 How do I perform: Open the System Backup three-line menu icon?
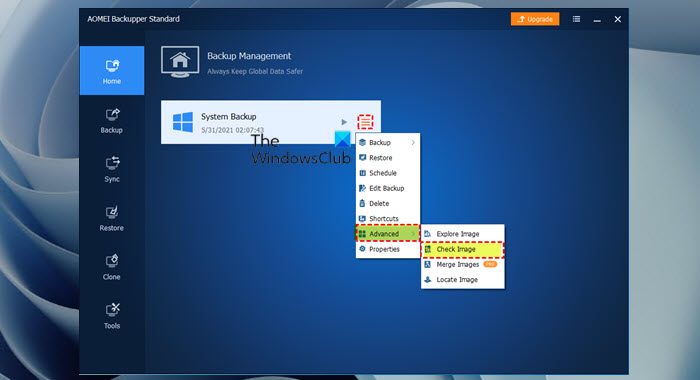365,122
